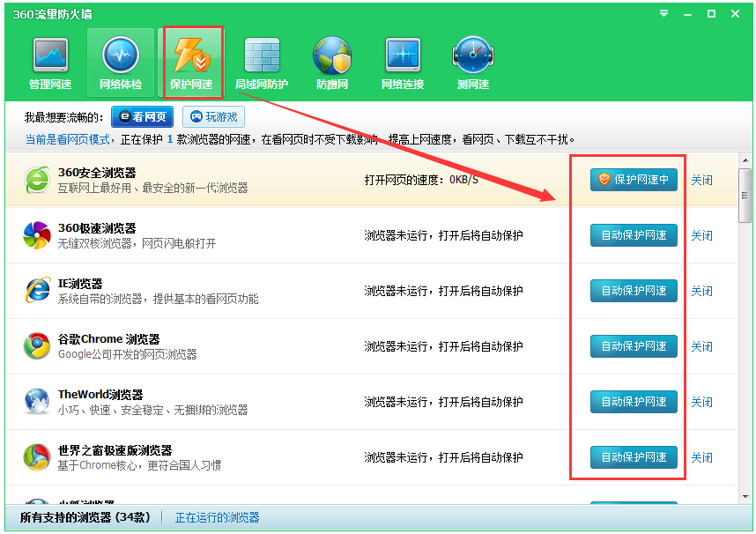
Task: Open the 网络体检 network checkup icon
Action: click(x=121, y=63)
